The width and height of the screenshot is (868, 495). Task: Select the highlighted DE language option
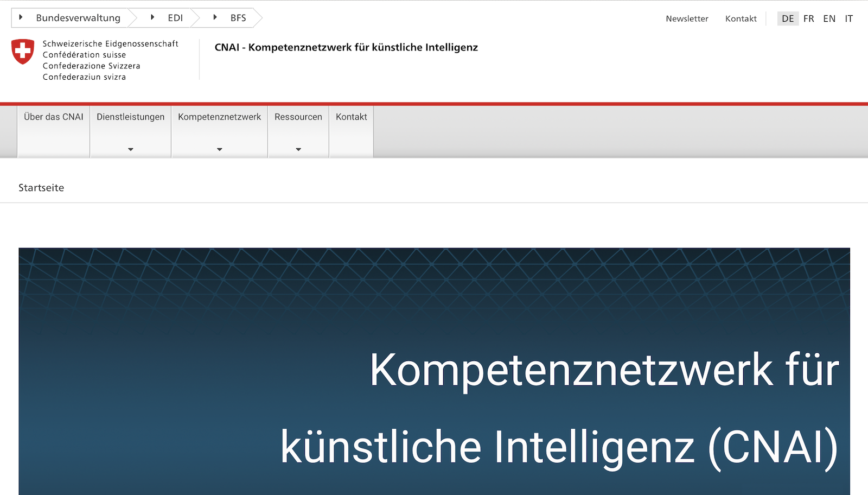(x=788, y=18)
